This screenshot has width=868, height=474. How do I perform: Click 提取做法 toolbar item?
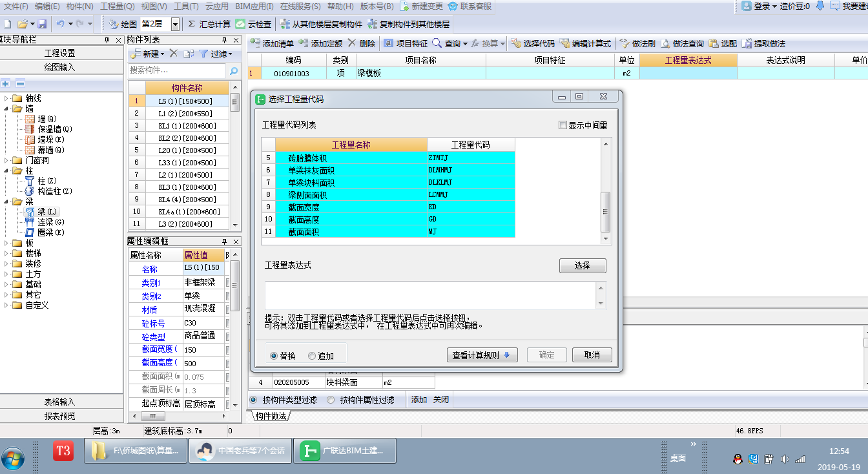[764, 43]
